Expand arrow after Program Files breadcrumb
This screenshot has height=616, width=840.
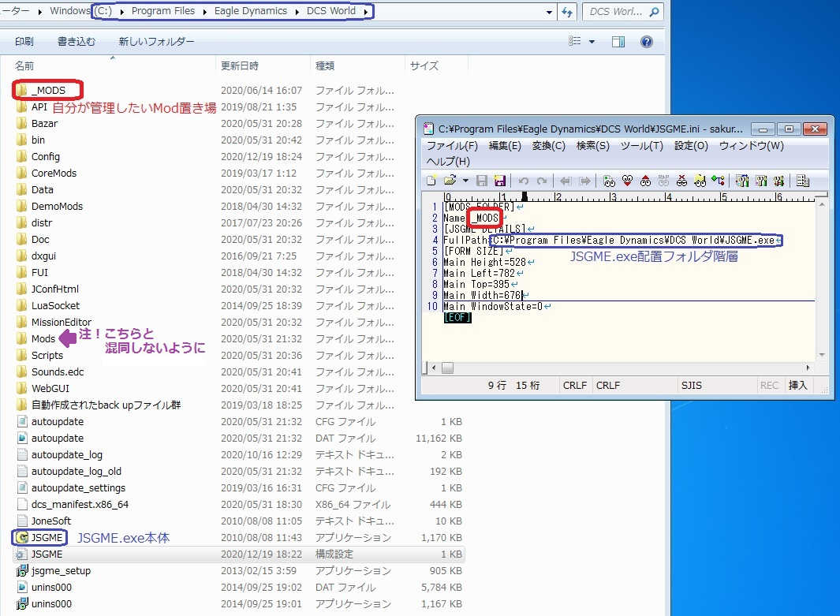[204, 11]
